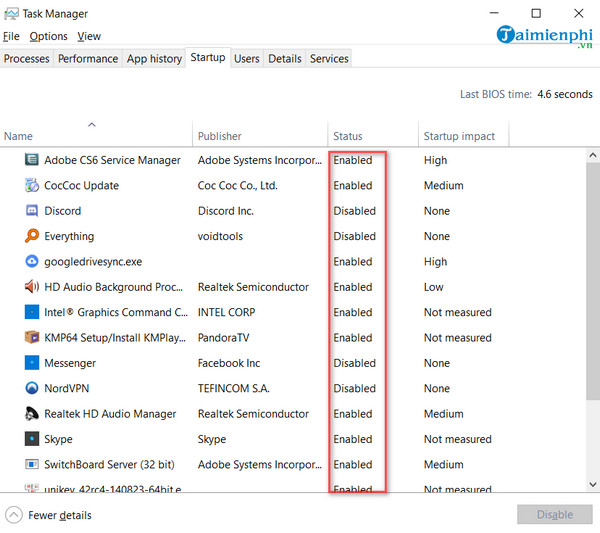Screen dimensions: 600x533
Task: Switch to the Details tab
Action: (284, 59)
